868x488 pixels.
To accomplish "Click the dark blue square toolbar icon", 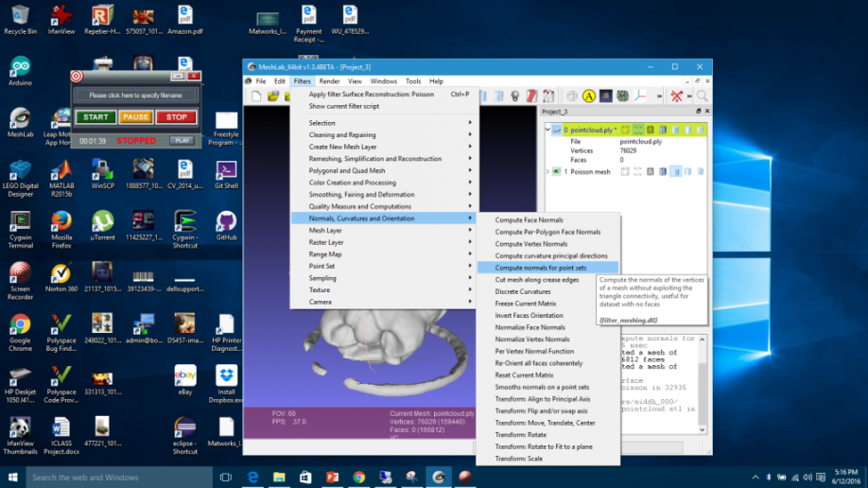I will 605,96.
